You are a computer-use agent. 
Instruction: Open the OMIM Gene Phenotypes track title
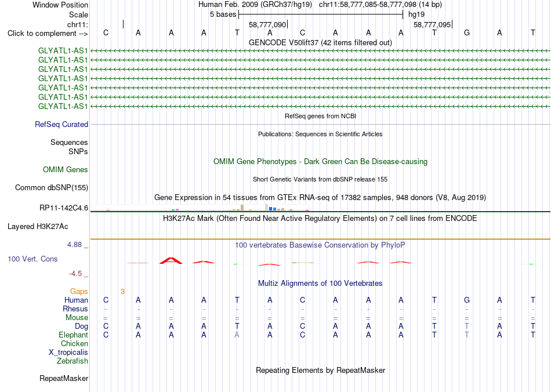(320, 162)
